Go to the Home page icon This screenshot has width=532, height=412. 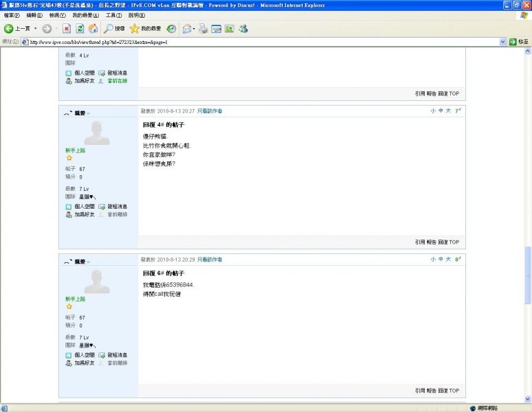[93, 28]
